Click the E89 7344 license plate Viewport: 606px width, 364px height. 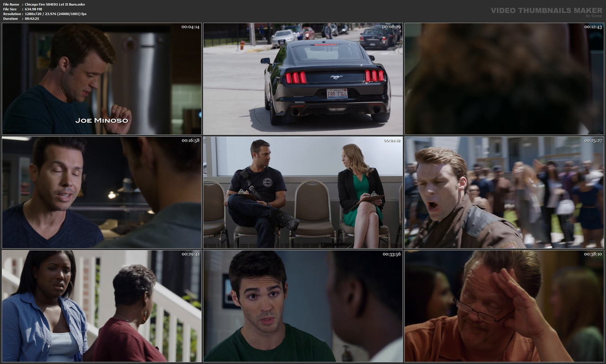337,93
